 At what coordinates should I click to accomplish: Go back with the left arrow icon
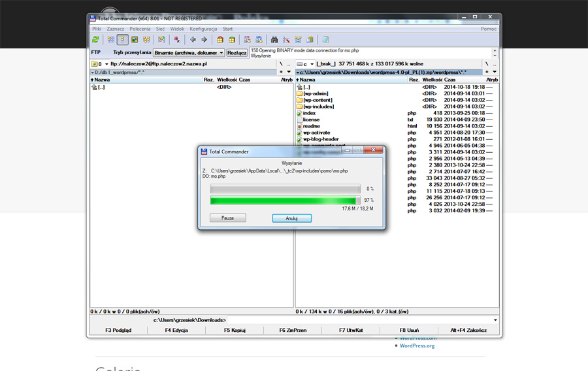193,40
